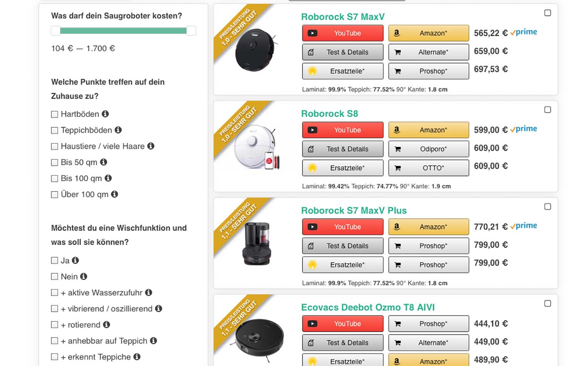Select compare checkbox for Roborock S8
The height and width of the screenshot is (366, 588).
[548, 110]
